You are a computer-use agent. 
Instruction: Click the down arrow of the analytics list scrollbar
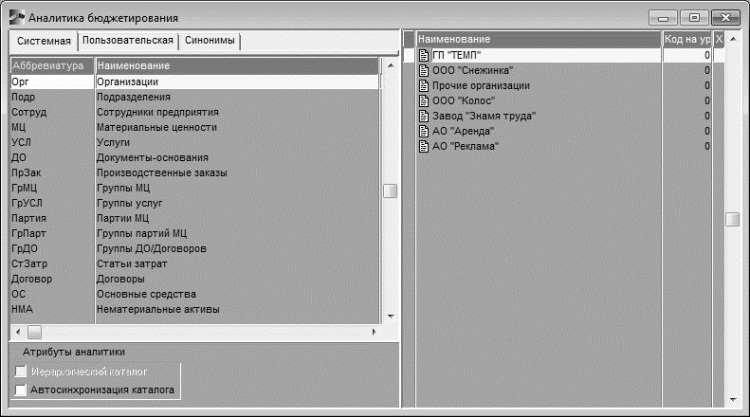tap(390, 316)
